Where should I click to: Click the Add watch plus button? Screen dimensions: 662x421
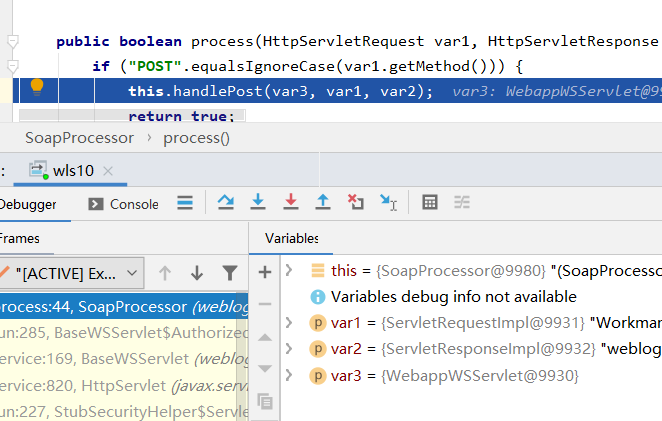pos(265,272)
